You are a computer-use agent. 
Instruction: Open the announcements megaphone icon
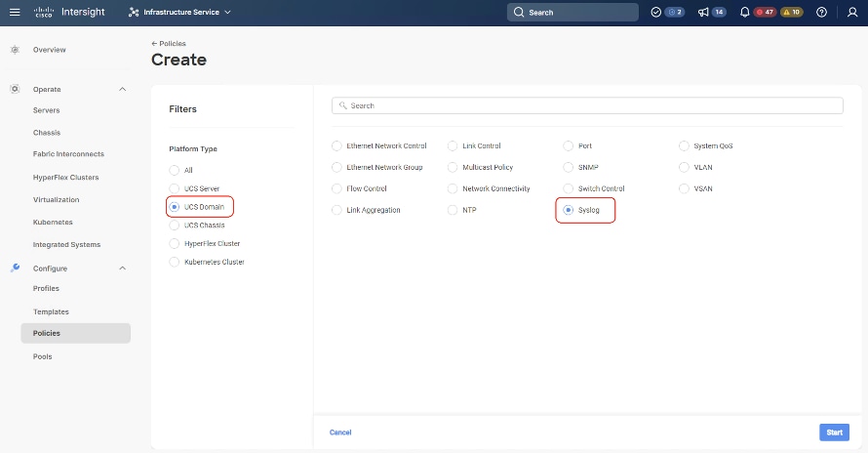pos(703,12)
